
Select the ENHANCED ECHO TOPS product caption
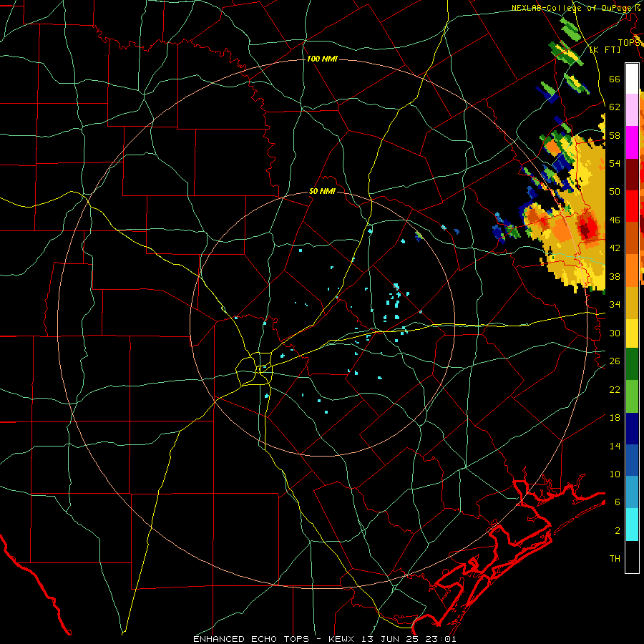coord(251,639)
